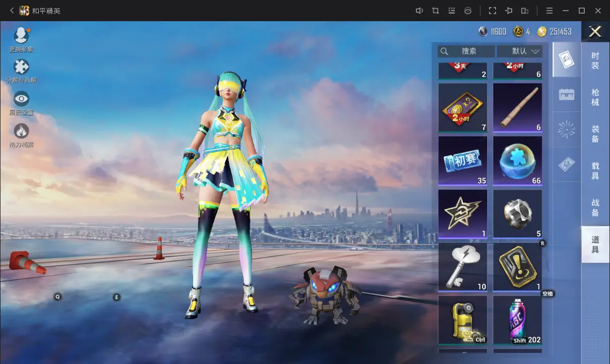Select the fireworks category icon
Screen dimensions: 610x364
567,130
